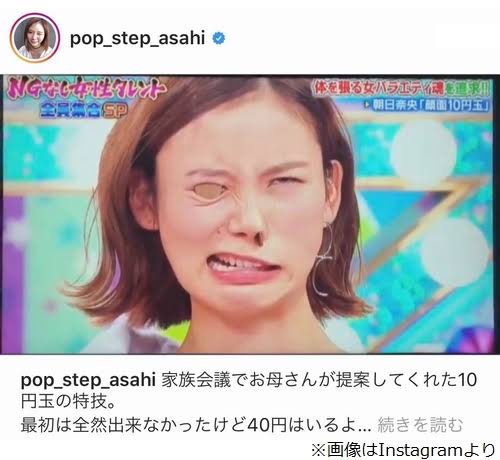Select the caption line 円玉の特技。
The width and height of the screenshot is (500, 460).
[68, 402]
